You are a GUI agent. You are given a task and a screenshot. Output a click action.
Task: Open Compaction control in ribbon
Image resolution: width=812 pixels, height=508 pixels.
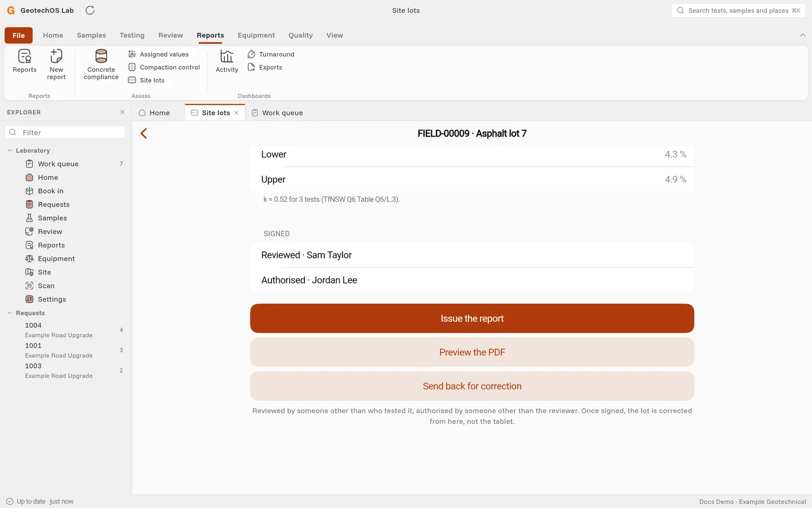click(x=164, y=67)
